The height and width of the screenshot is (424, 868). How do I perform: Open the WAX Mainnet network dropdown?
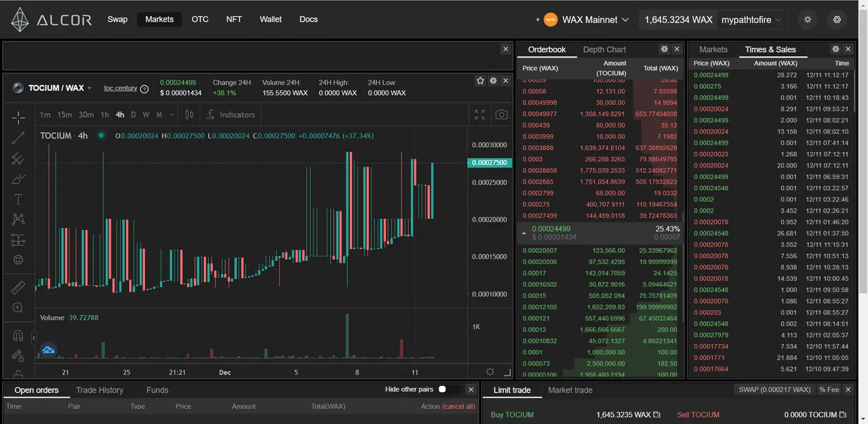click(x=587, y=20)
